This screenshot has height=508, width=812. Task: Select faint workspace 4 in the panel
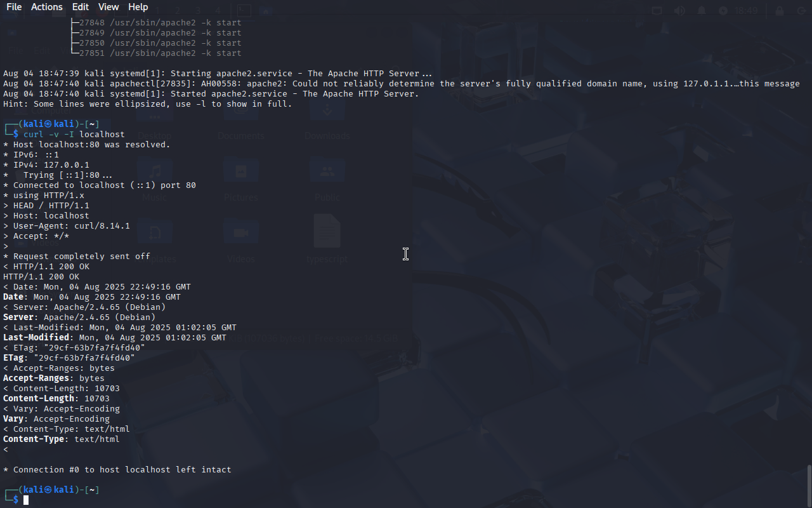tap(218, 11)
